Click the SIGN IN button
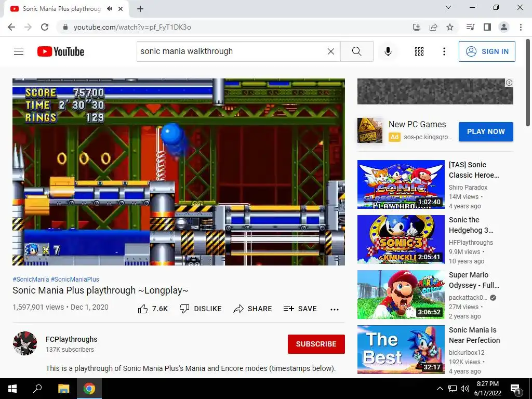The height and width of the screenshot is (399, 532). coord(487,51)
